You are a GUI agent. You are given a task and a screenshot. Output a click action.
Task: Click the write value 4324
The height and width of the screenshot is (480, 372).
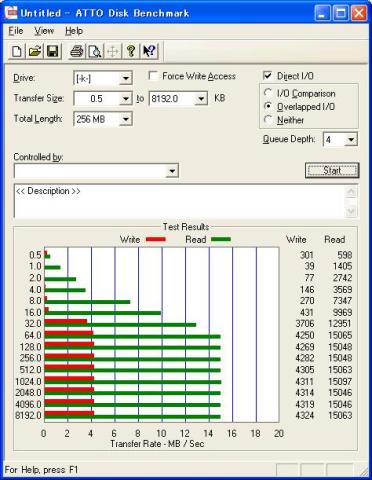click(x=305, y=415)
